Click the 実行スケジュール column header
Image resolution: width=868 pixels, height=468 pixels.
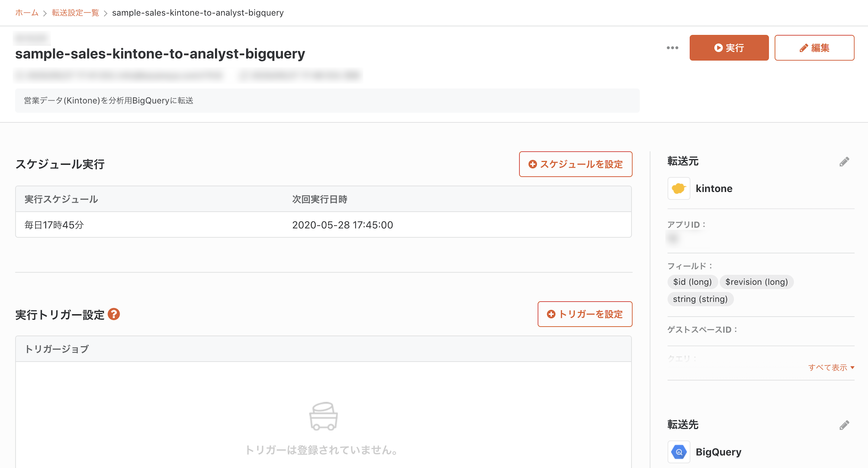61,199
